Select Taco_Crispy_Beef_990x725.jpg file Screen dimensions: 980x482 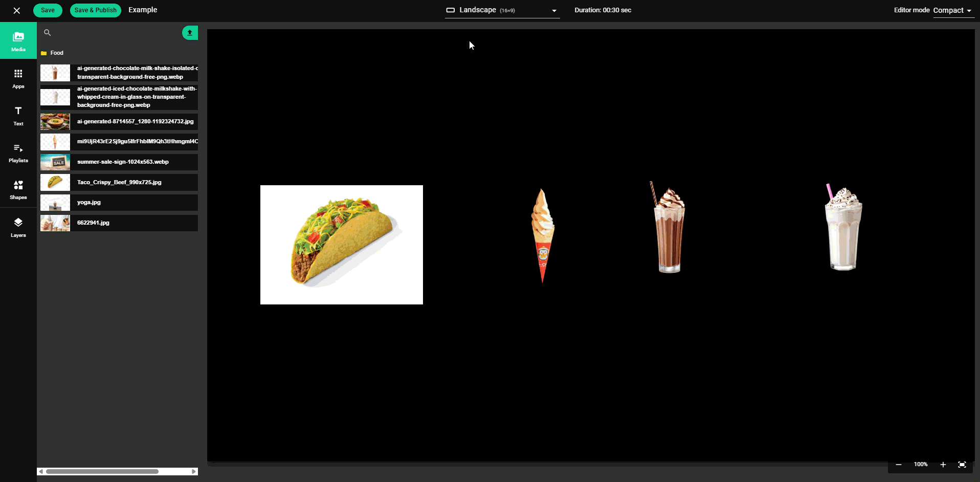[x=119, y=182]
